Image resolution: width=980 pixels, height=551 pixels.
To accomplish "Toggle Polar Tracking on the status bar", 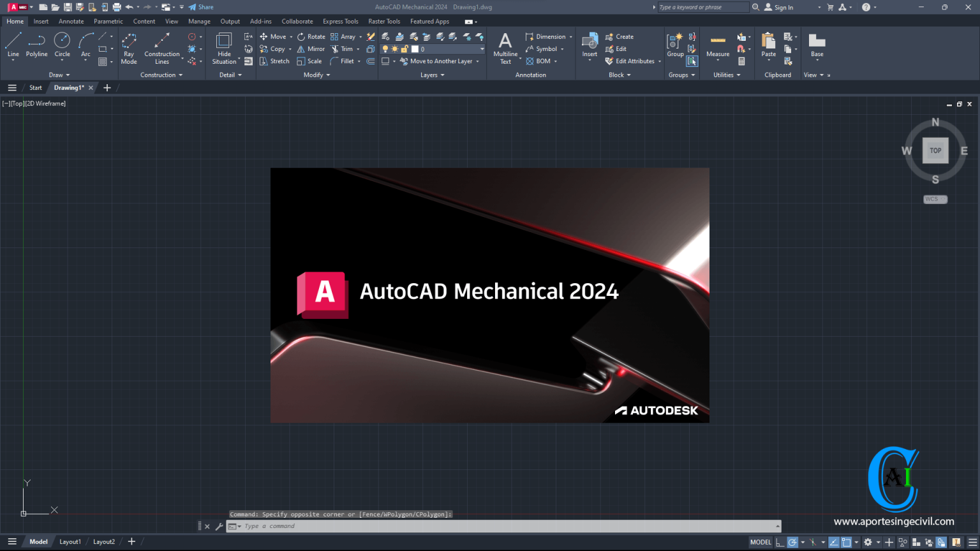I will (x=792, y=541).
